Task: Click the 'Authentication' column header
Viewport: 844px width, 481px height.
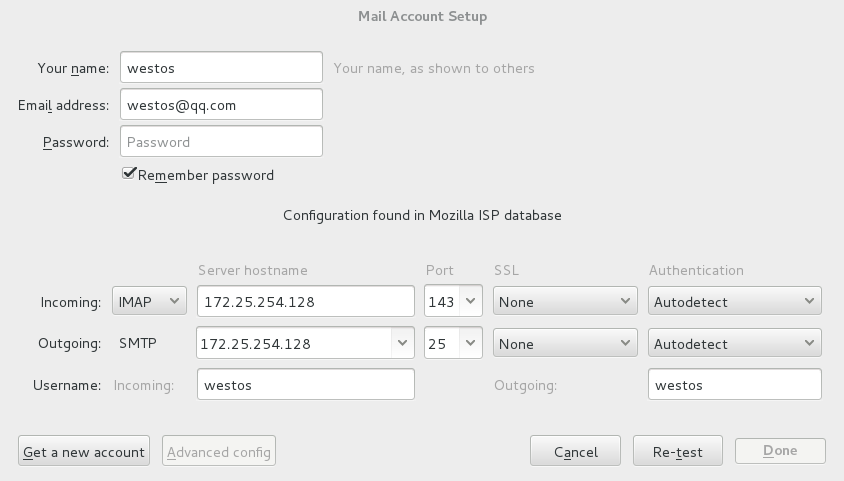Action: click(x=696, y=270)
